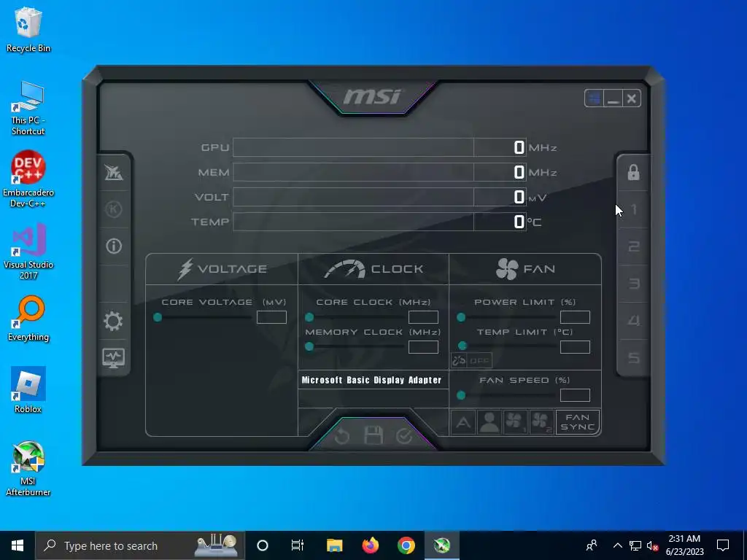Click the GPU clock graph bar
Image resolution: width=747 pixels, height=560 pixels.
[x=353, y=147]
